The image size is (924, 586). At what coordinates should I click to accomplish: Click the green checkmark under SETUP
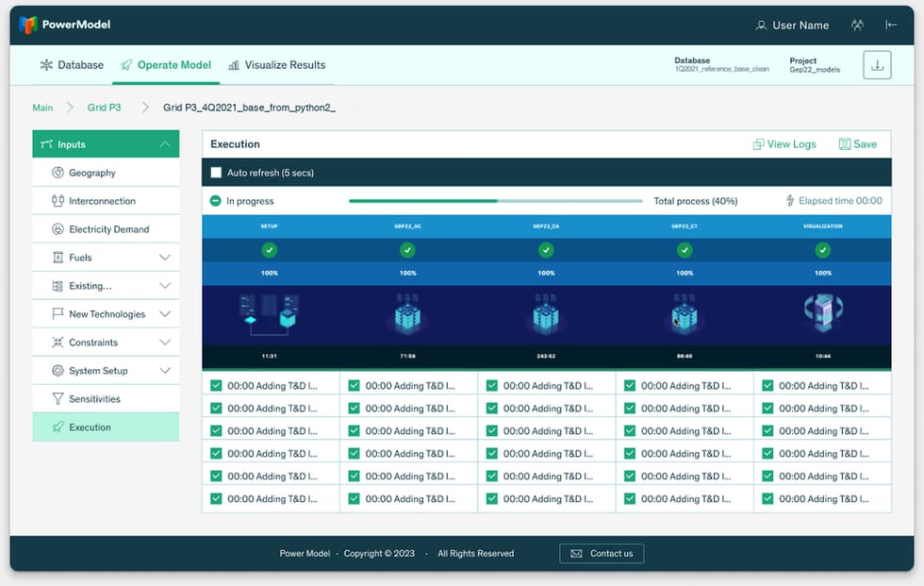(270, 251)
